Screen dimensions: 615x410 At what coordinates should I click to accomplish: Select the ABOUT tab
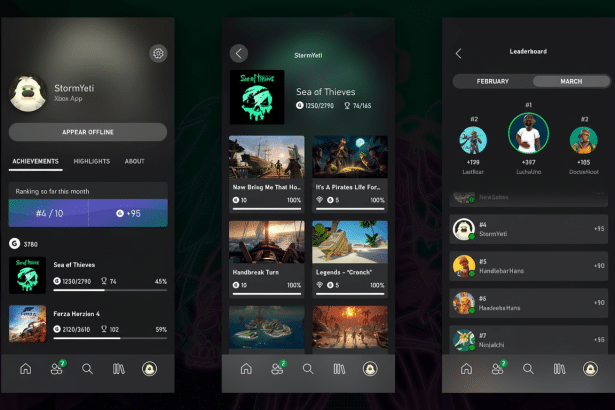click(135, 161)
